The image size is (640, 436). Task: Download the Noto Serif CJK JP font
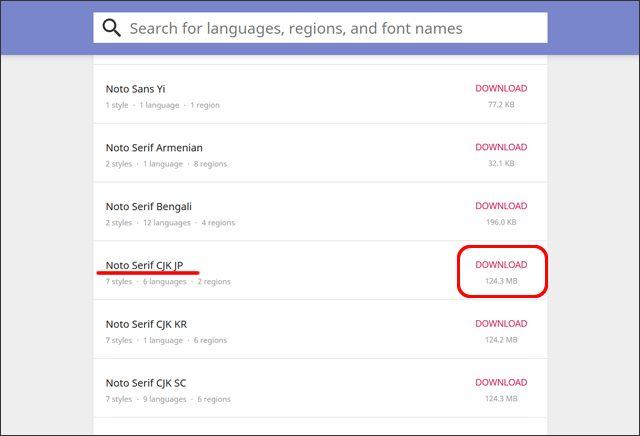[501, 265]
